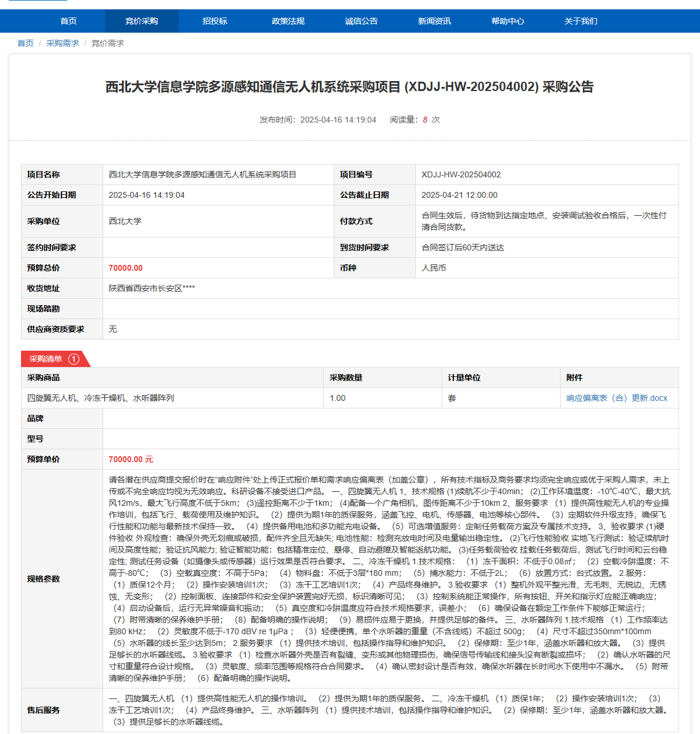Click the 竞价需求 breadcrumb item

108,43
